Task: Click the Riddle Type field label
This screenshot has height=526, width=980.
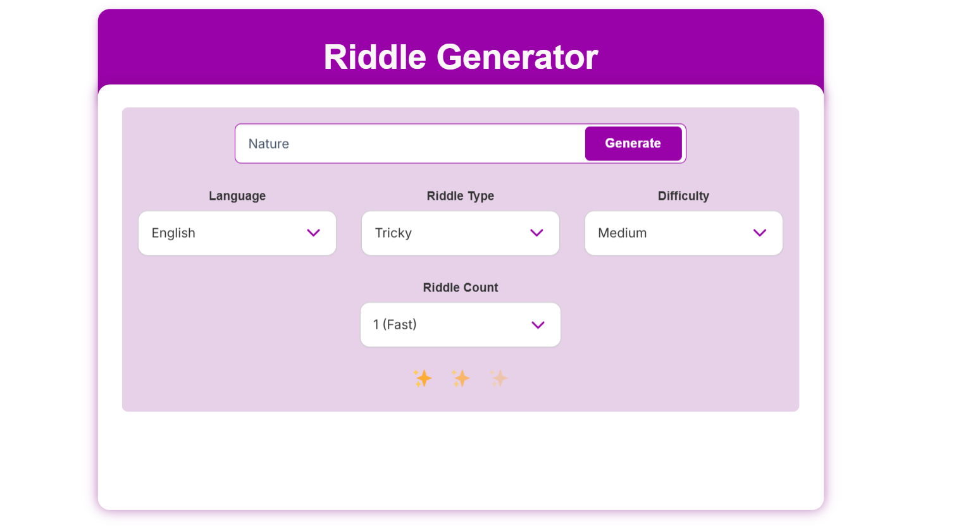Action: [460, 196]
